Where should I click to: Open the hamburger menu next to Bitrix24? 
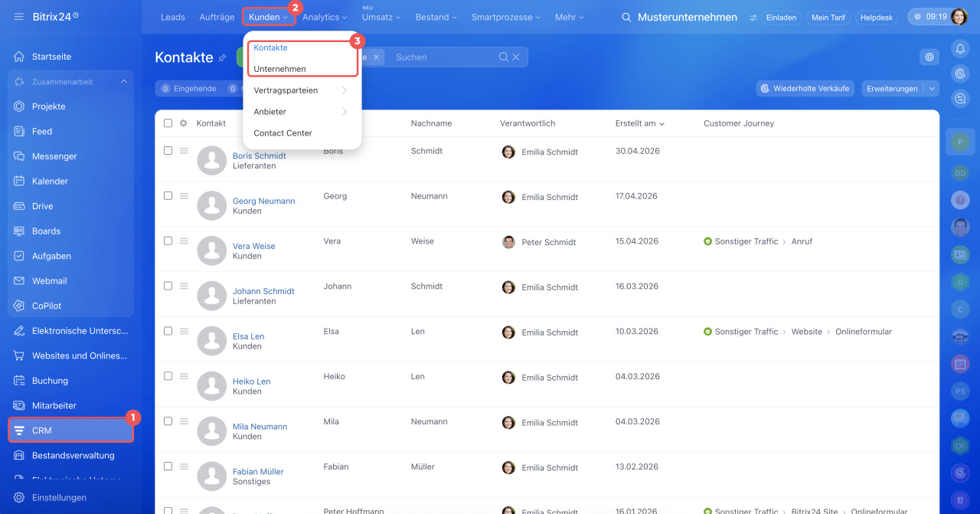(18, 17)
